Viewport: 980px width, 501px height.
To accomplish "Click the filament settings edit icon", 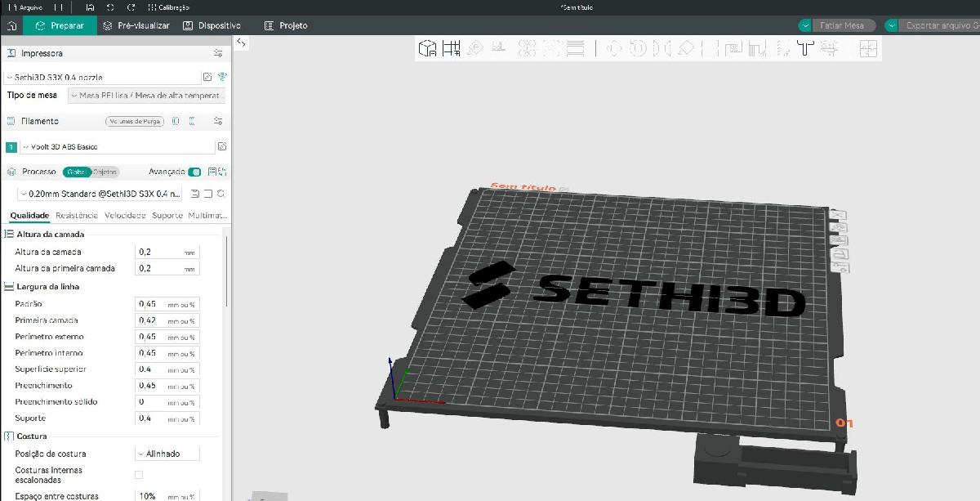I will 221,147.
